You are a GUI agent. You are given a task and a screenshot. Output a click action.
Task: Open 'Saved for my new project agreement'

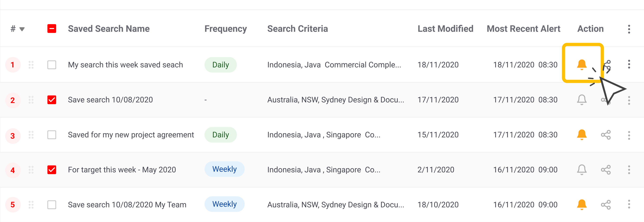point(131,135)
